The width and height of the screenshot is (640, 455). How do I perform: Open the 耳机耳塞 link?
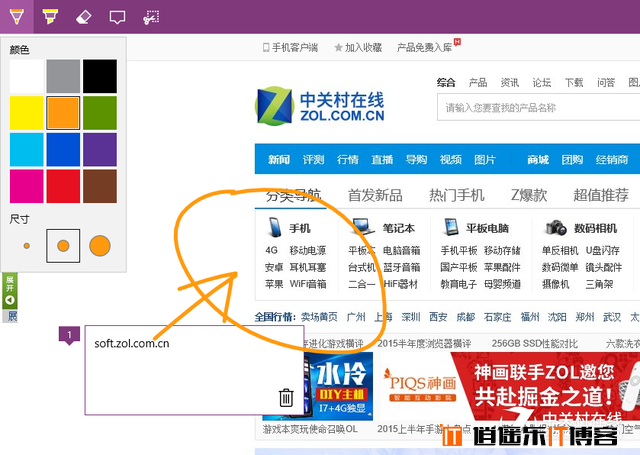308,267
